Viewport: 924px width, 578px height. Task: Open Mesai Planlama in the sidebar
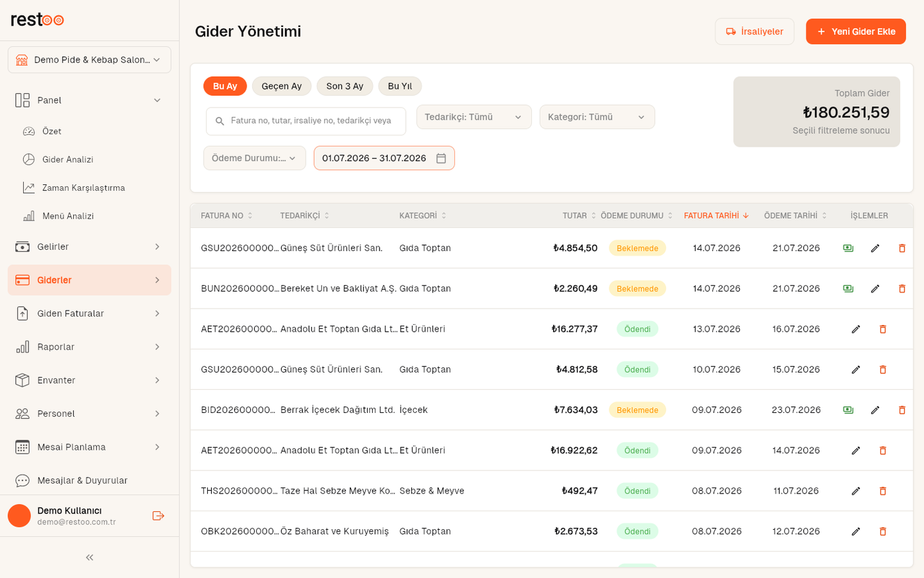pyautogui.click(x=90, y=447)
